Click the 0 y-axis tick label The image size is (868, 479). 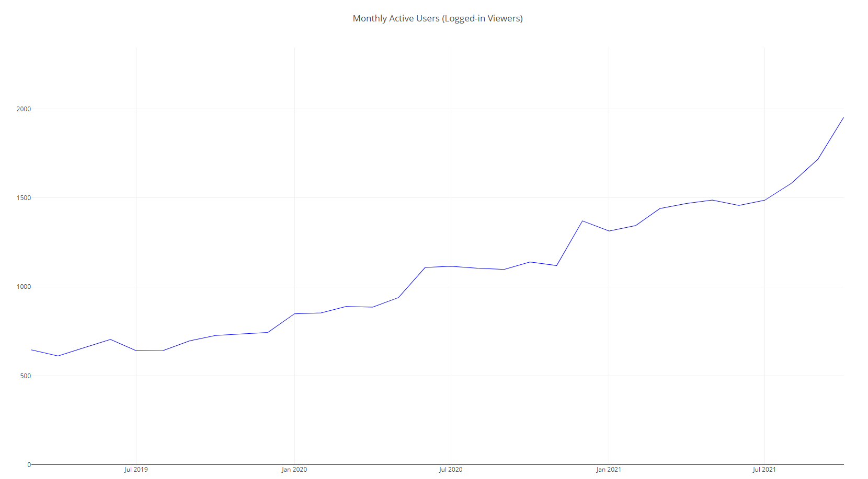[29, 464]
